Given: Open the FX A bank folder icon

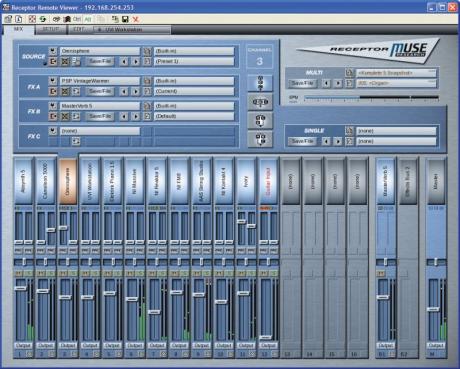Looking at the screenshot, I should click(147, 81).
